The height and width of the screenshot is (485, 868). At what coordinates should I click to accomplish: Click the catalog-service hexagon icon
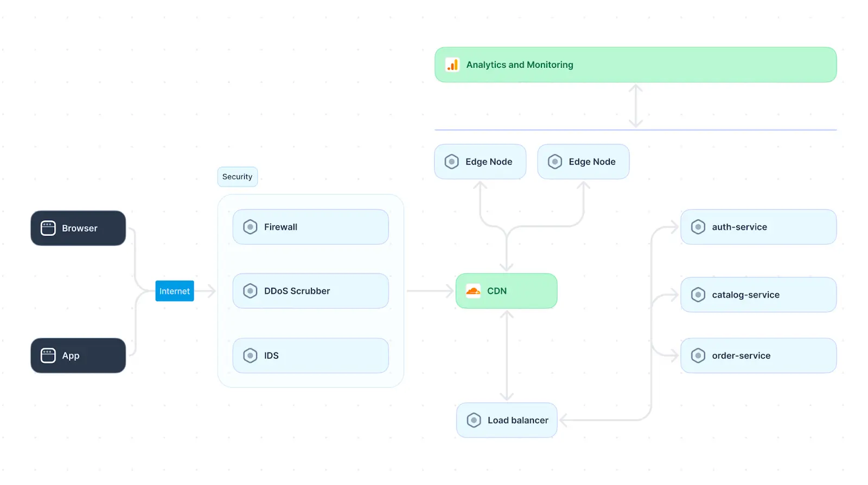pos(698,295)
